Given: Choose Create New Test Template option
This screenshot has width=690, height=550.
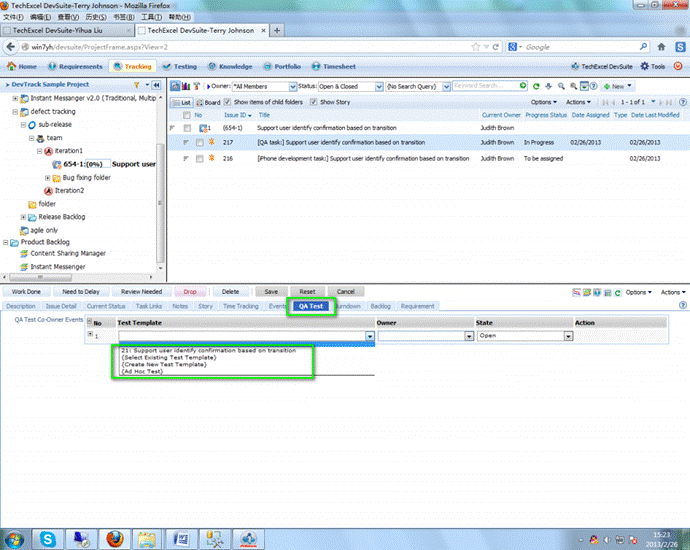Looking at the screenshot, I should 164,364.
